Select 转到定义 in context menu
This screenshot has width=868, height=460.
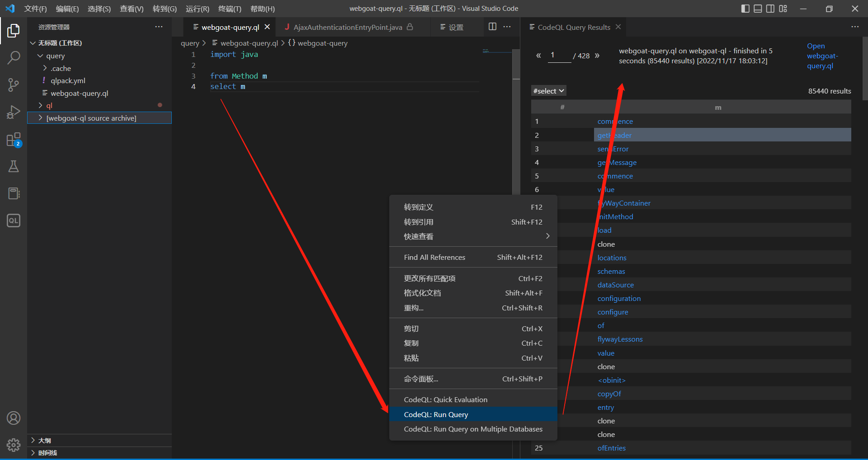473,207
